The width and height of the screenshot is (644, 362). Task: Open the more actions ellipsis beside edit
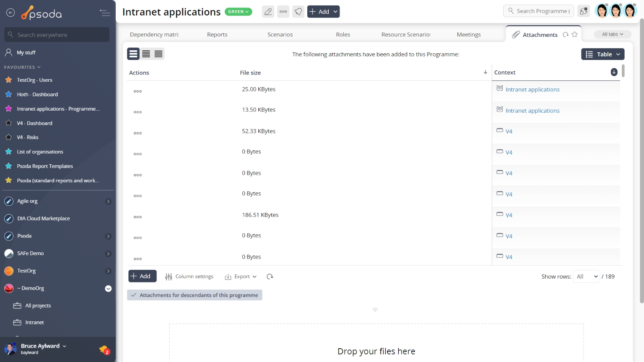[x=283, y=12]
